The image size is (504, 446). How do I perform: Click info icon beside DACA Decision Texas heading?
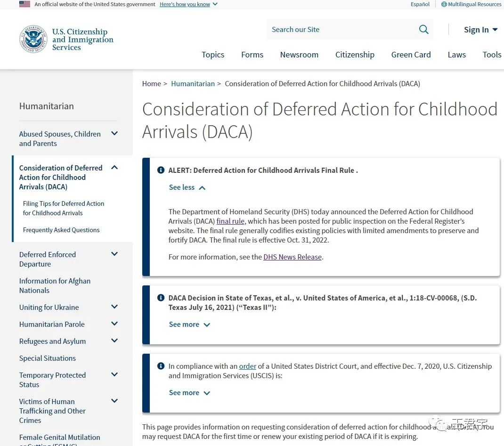161,298
